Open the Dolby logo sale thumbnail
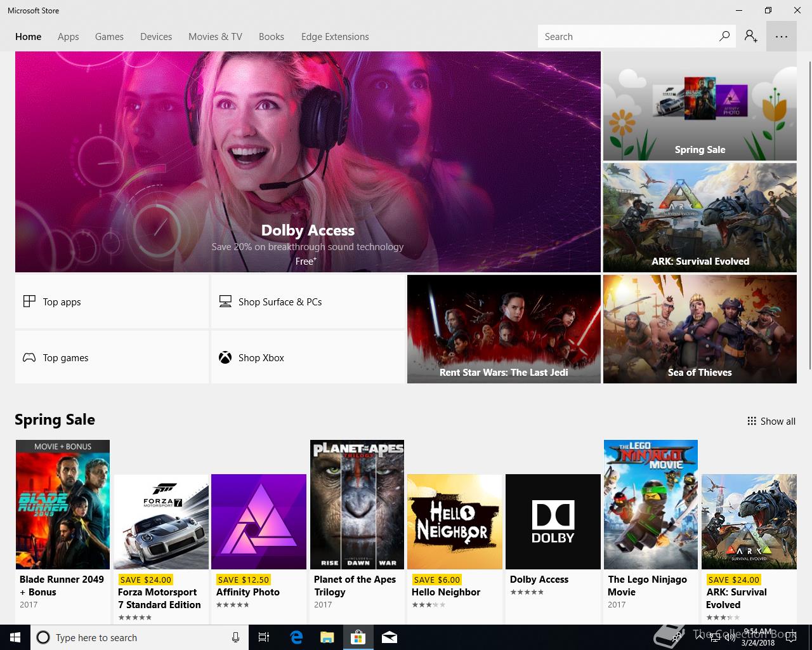This screenshot has height=650, width=812. coord(553,522)
